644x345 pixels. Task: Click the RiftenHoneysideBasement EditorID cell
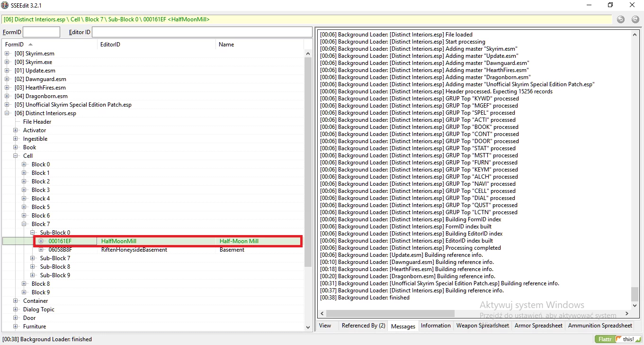[134, 250]
